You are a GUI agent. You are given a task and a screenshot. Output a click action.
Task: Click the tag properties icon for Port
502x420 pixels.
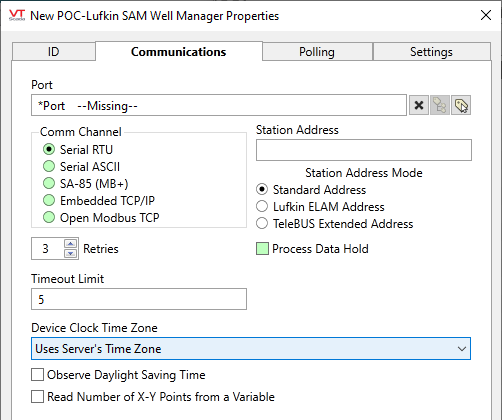pyautogui.click(x=461, y=105)
